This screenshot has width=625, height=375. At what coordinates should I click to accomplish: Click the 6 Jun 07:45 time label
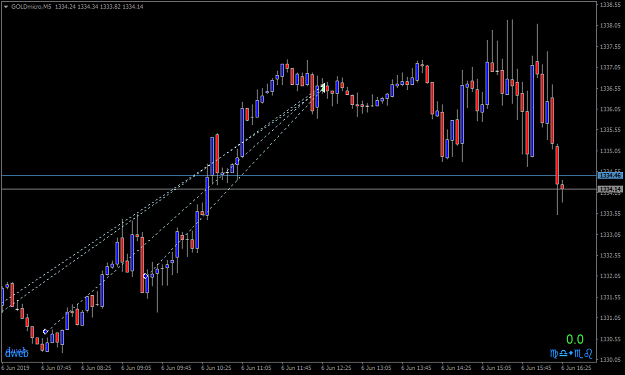click(57, 368)
